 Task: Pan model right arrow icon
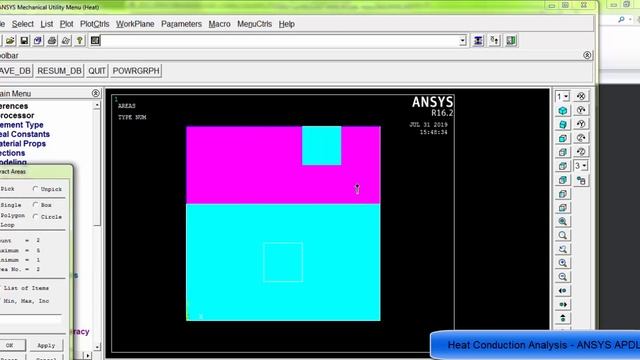(563, 305)
